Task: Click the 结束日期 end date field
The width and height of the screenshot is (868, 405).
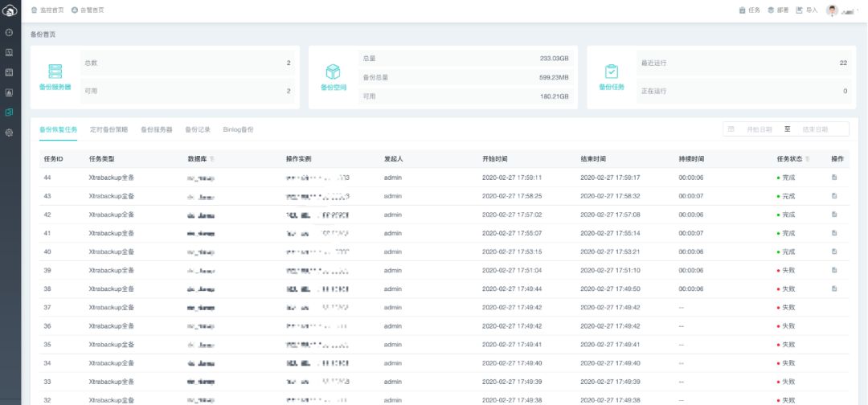Action: [815, 129]
